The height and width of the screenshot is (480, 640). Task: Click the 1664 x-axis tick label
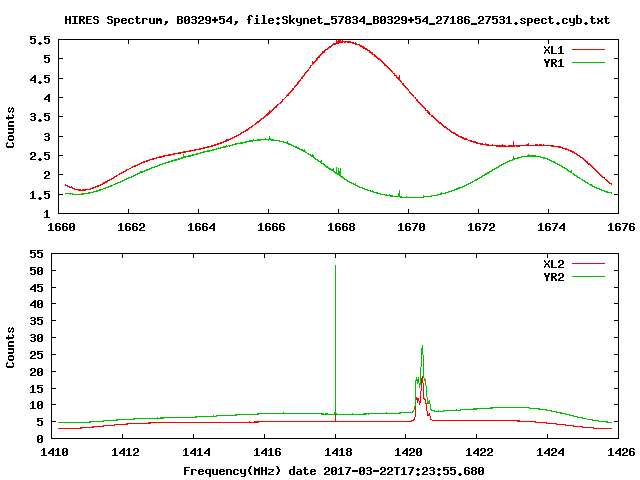[x=201, y=227]
